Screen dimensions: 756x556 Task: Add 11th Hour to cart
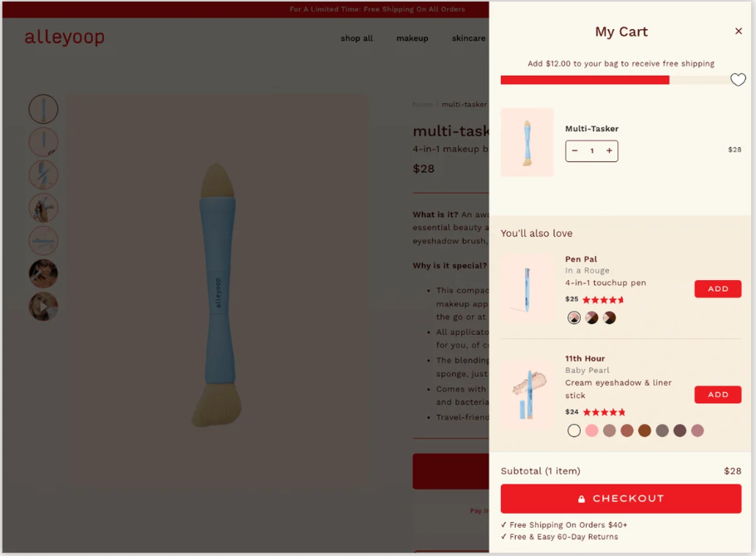[x=718, y=395]
